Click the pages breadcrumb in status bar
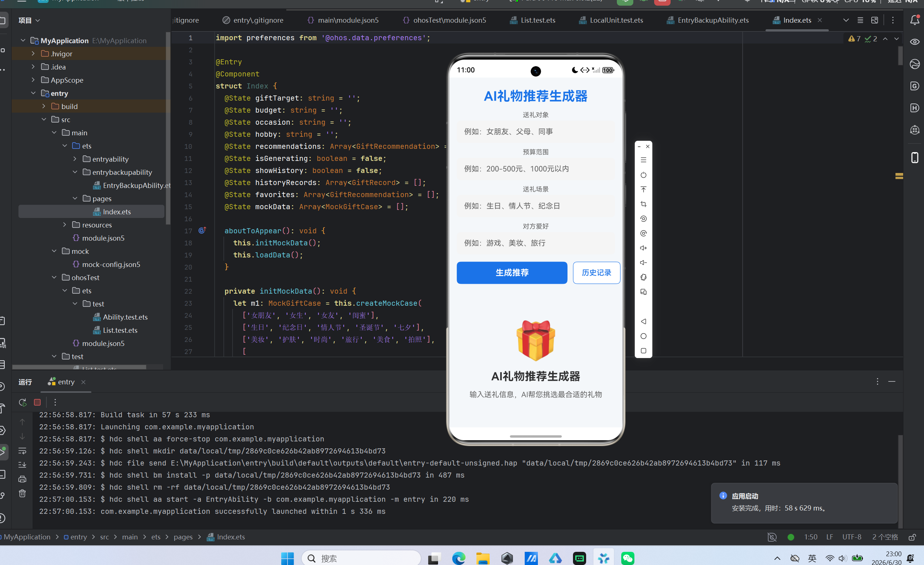The image size is (924, 565). (x=183, y=537)
